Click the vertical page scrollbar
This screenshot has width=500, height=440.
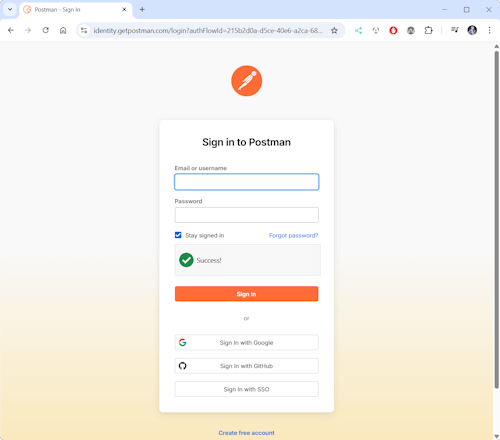tap(496, 220)
